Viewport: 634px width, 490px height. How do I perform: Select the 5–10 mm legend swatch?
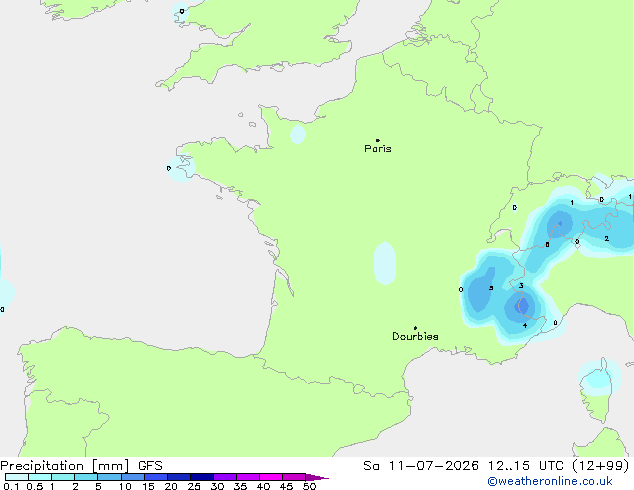[x=109, y=477]
